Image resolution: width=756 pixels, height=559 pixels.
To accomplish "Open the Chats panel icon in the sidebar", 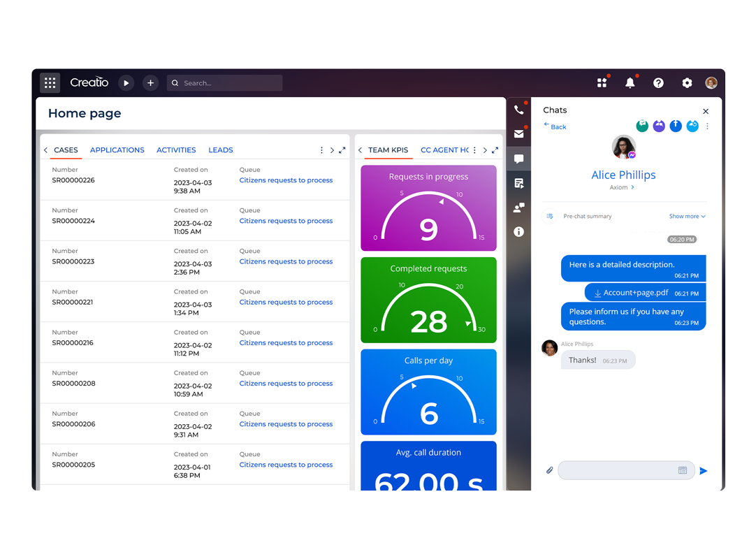I will (518, 159).
